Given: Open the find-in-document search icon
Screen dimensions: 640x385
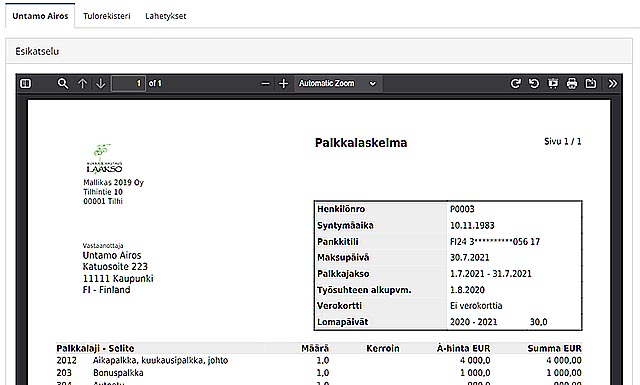Looking at the screenshot, I should tap(63, 84).
